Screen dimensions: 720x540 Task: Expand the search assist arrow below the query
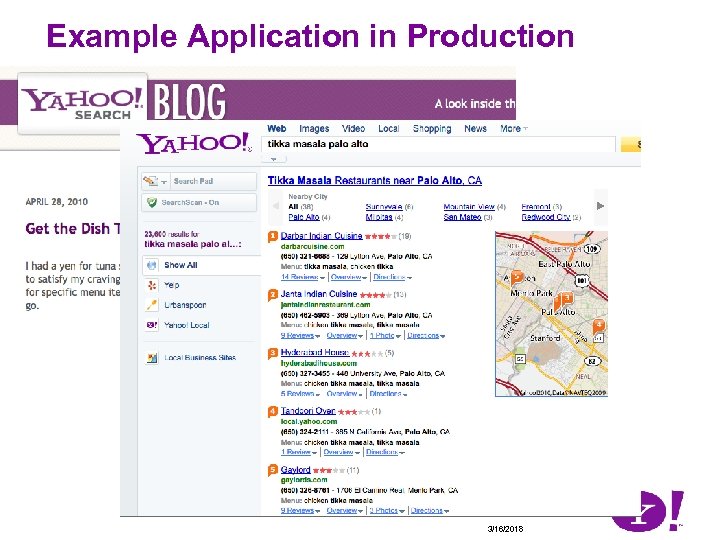[274, 159]
